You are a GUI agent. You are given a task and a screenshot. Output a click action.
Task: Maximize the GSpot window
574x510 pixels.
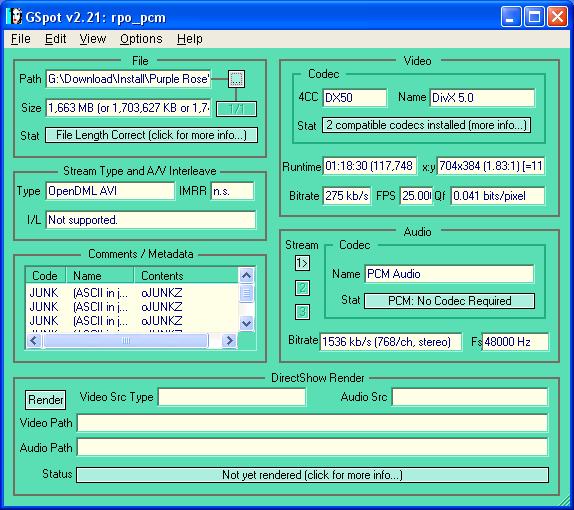[534, 17]
